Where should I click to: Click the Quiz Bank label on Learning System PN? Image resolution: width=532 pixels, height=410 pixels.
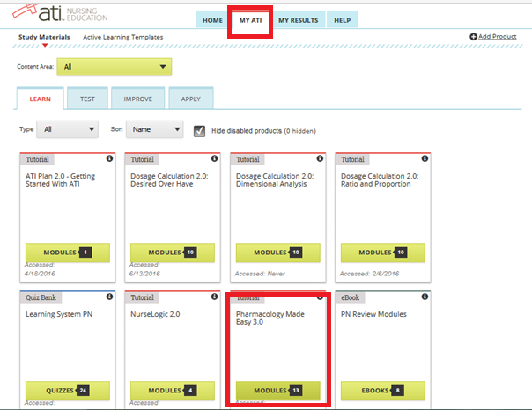[41, 297]
